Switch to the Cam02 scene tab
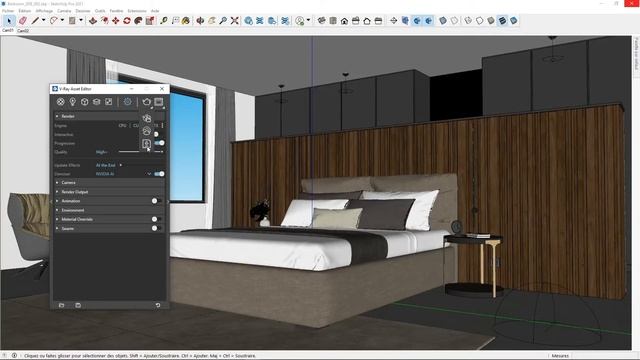640x360 pixels. point(23,31)
